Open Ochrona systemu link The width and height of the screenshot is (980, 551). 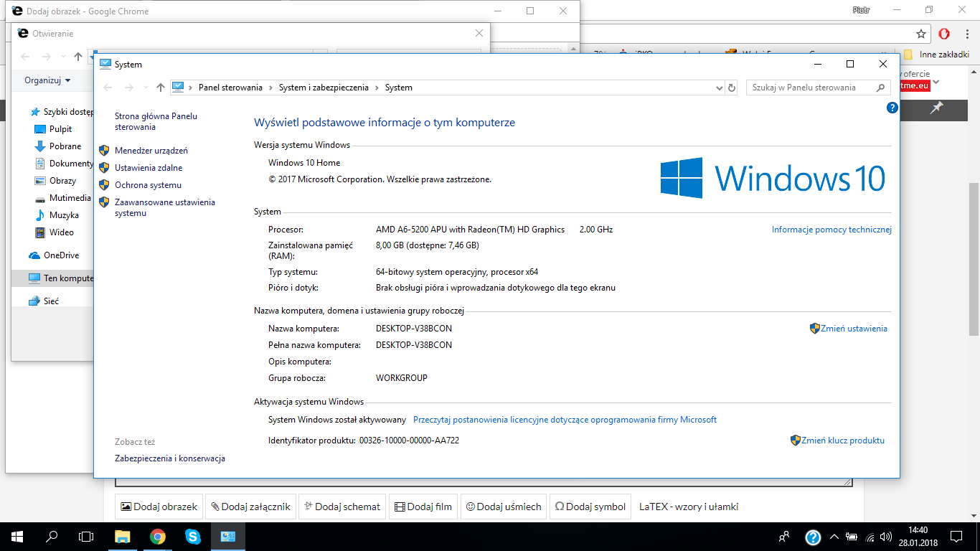coord(148,185)
